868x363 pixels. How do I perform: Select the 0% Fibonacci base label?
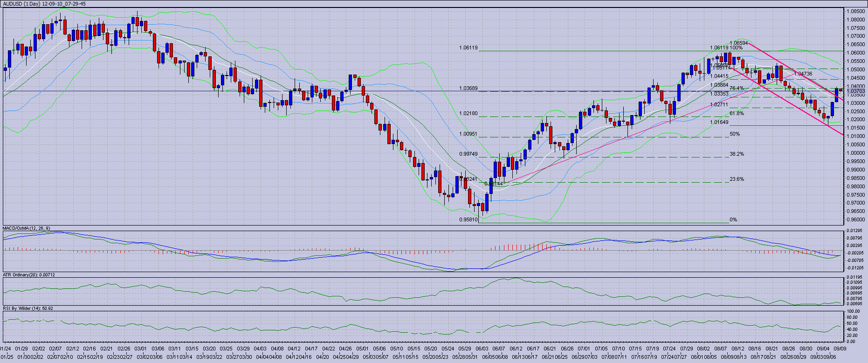pyautogui.click(x=733, y=219)
